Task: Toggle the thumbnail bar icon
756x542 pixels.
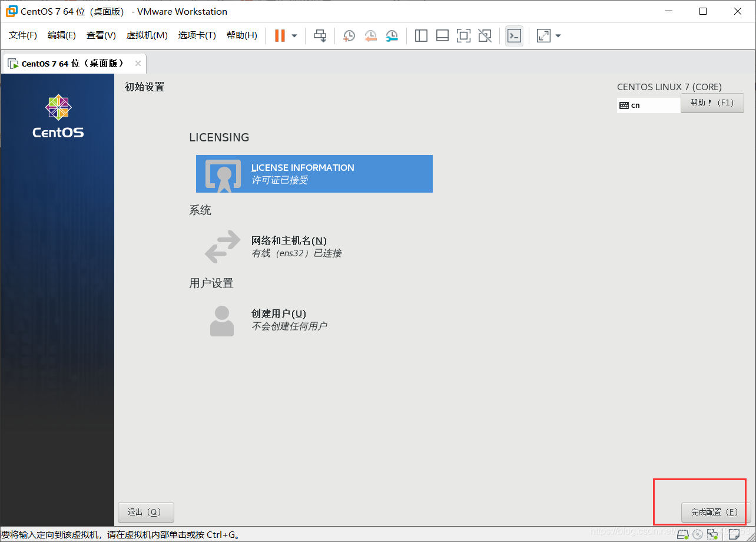Action: (442, 36)
